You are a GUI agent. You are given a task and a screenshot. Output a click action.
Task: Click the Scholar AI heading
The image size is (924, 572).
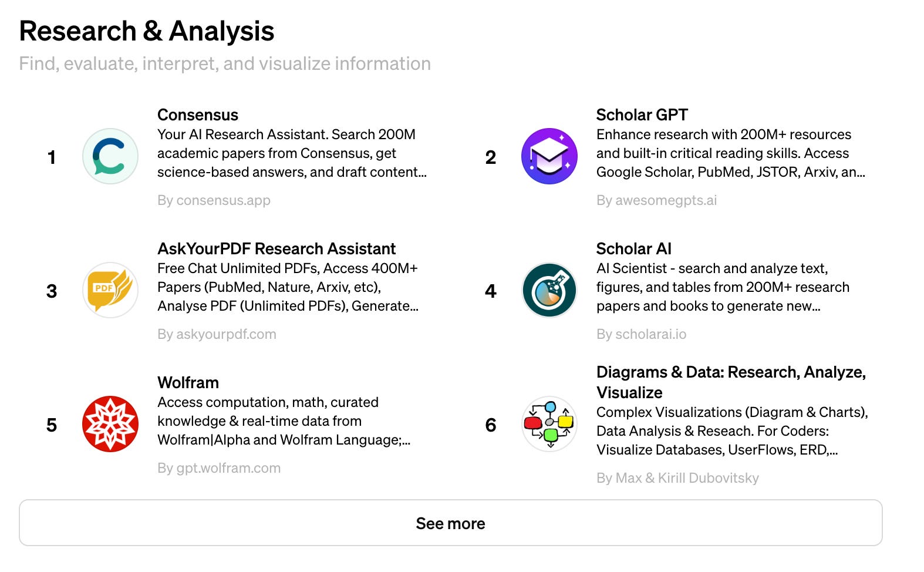click(633, 248)
